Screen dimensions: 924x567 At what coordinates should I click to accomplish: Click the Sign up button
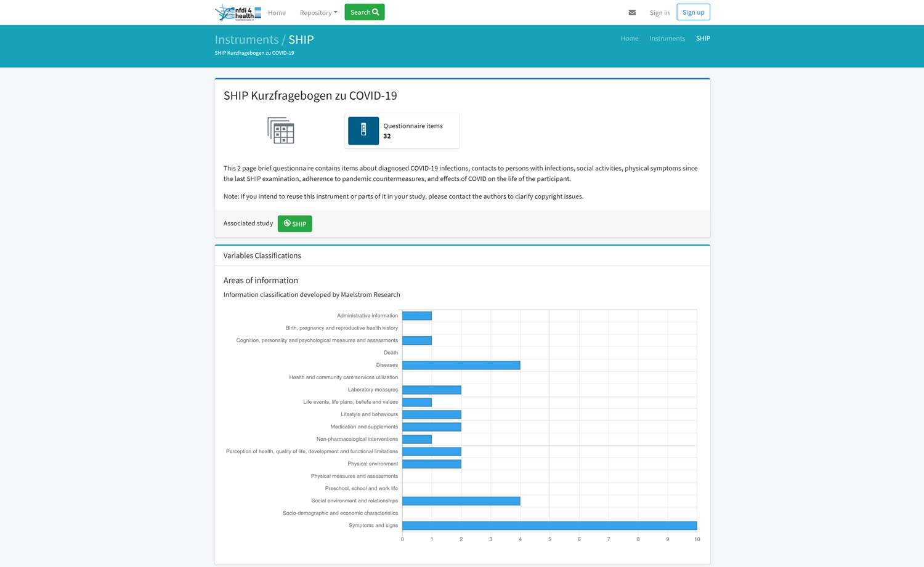click(x=693, y=12)
